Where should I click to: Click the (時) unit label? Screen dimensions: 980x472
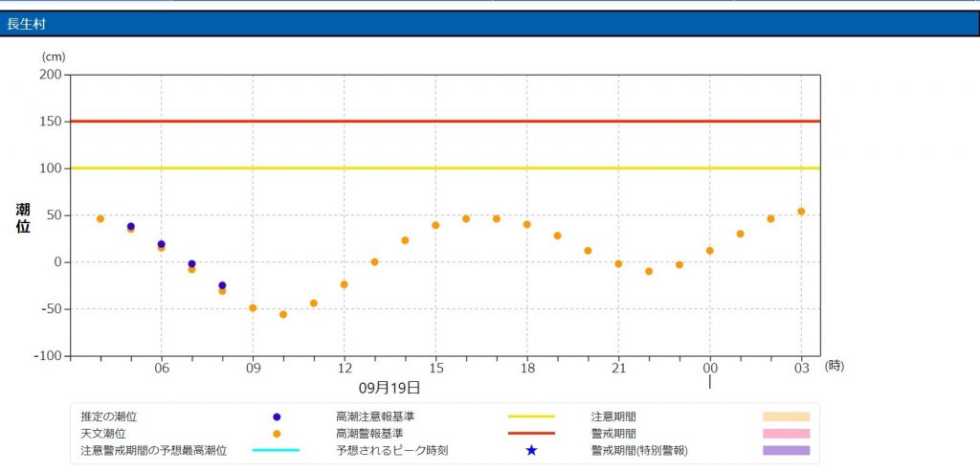coord(835,367)
